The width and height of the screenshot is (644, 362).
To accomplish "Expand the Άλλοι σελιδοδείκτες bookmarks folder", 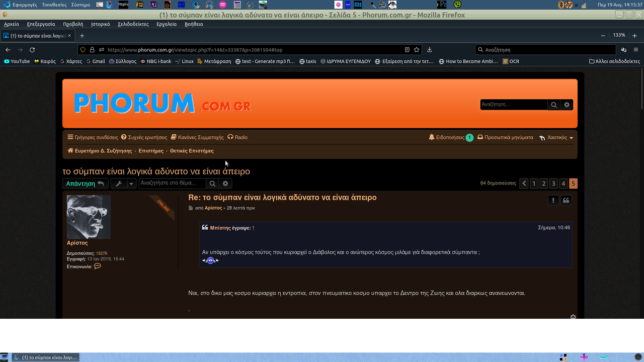I will pyautogui.click(x=614, y=61).
